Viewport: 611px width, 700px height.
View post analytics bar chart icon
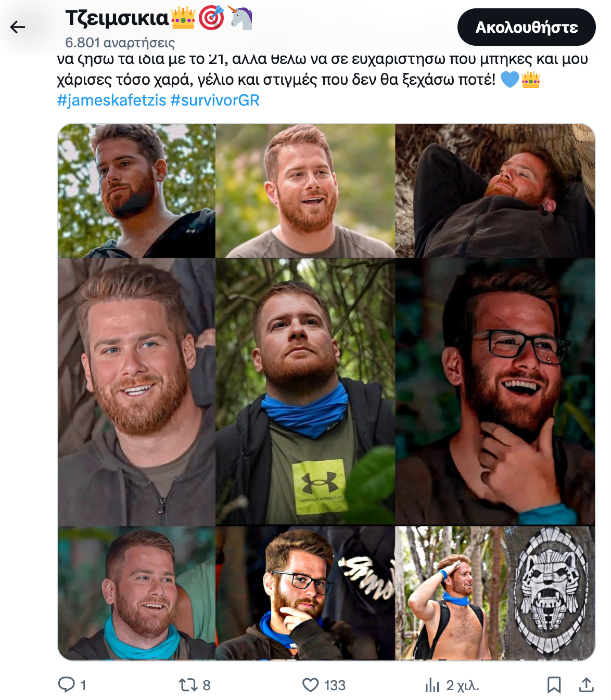(432, 685)
